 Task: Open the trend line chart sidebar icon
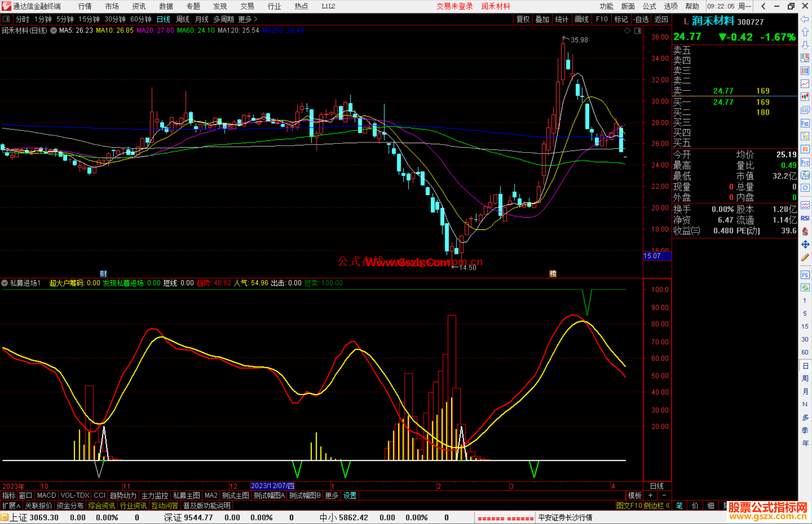[805, 84]
